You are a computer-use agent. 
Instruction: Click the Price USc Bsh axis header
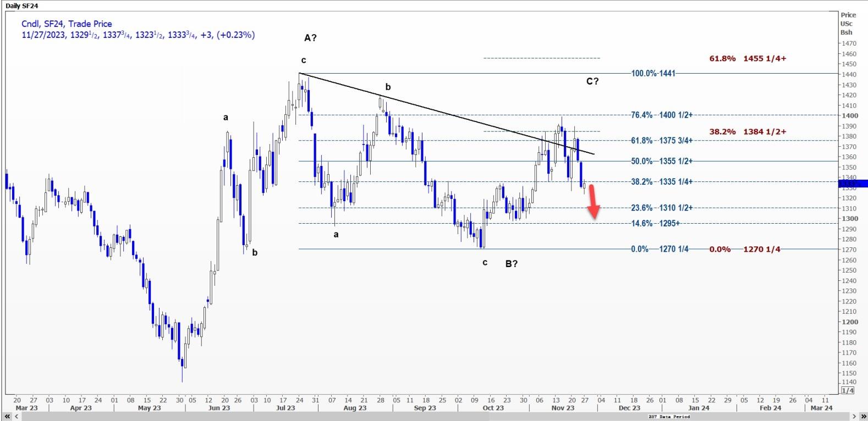click(x=848, y=24)
